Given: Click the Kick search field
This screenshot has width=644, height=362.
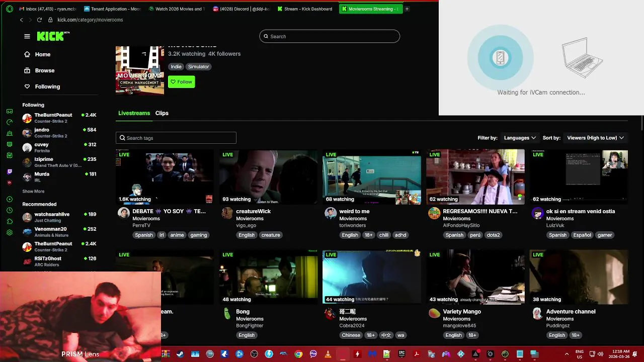Looking at the screenshot, I should pyautogui.click(x=330, y=36).
